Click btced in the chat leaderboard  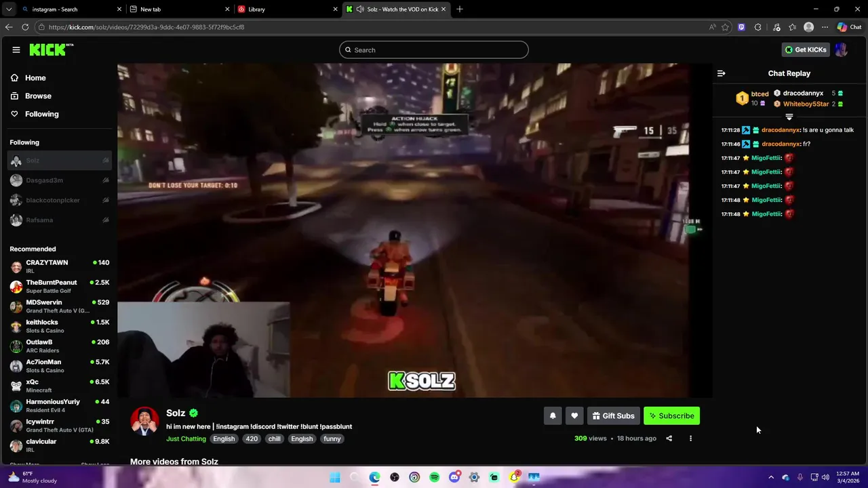(x=759, y=94)
